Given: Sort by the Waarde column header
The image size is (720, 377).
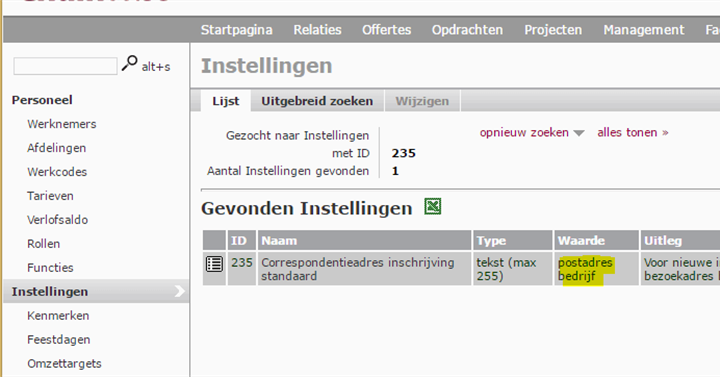Looking at the screenshot, I should tap(596, 240).
